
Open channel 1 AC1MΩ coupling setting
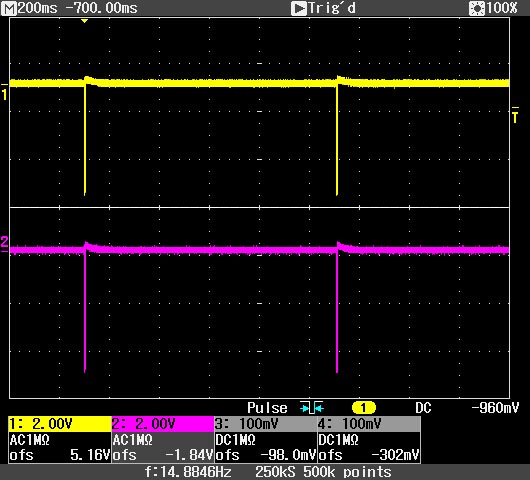click(x=30, y=440)
